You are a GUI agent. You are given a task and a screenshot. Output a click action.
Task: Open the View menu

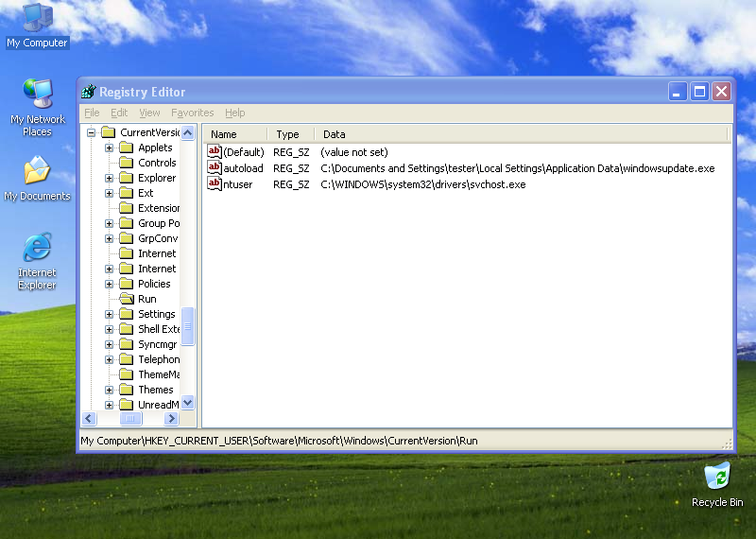(149, 113)
